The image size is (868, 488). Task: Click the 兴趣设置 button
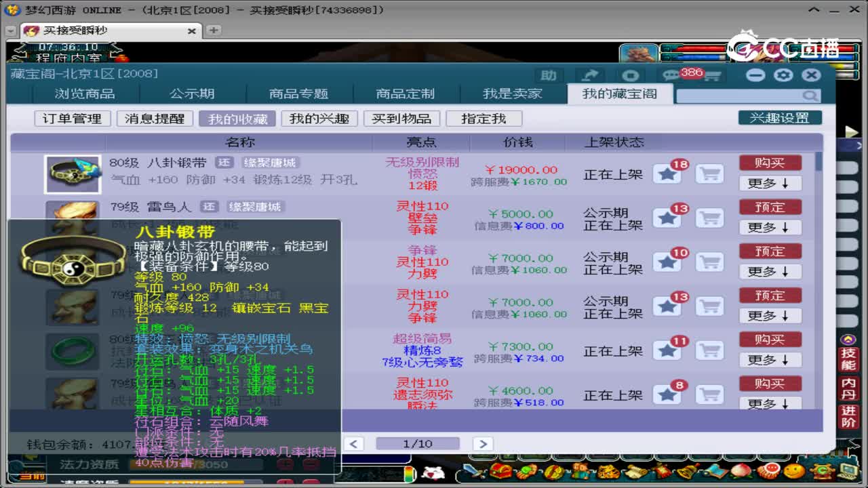click(780, 118)
